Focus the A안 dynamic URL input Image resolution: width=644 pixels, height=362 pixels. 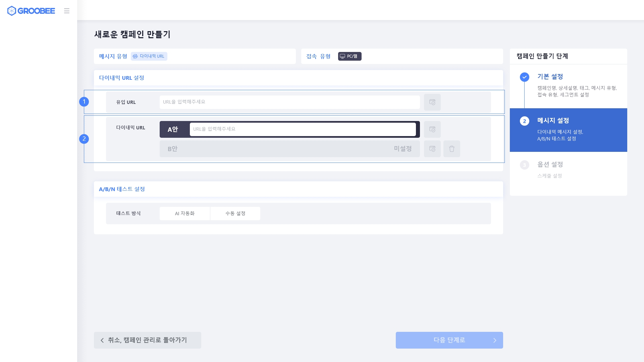(x=302, y=129)
